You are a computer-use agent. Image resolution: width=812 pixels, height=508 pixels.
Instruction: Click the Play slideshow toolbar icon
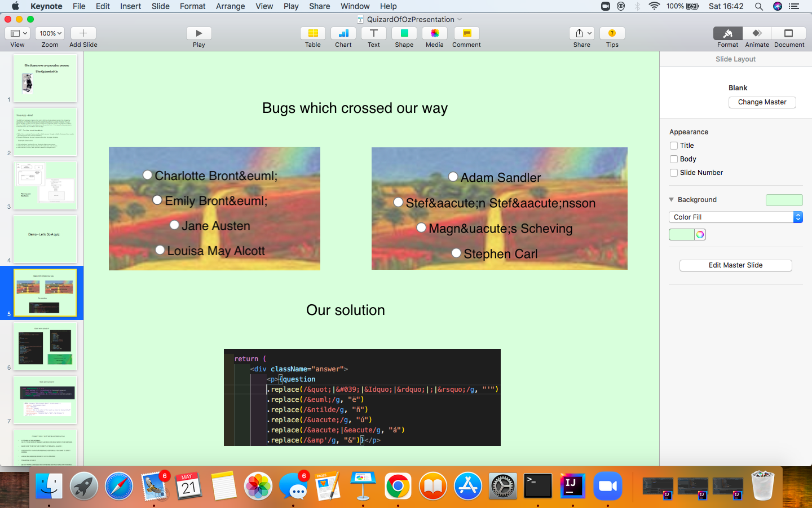[x=198, y=33]
